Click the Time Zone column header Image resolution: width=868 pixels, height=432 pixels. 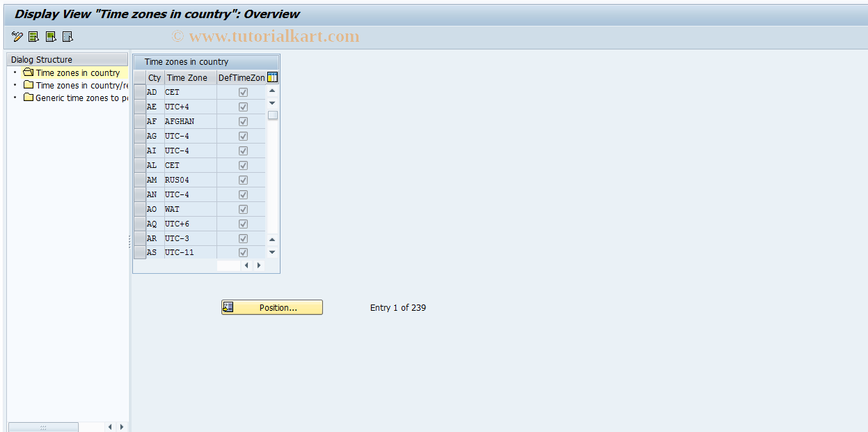pos(188,77)
